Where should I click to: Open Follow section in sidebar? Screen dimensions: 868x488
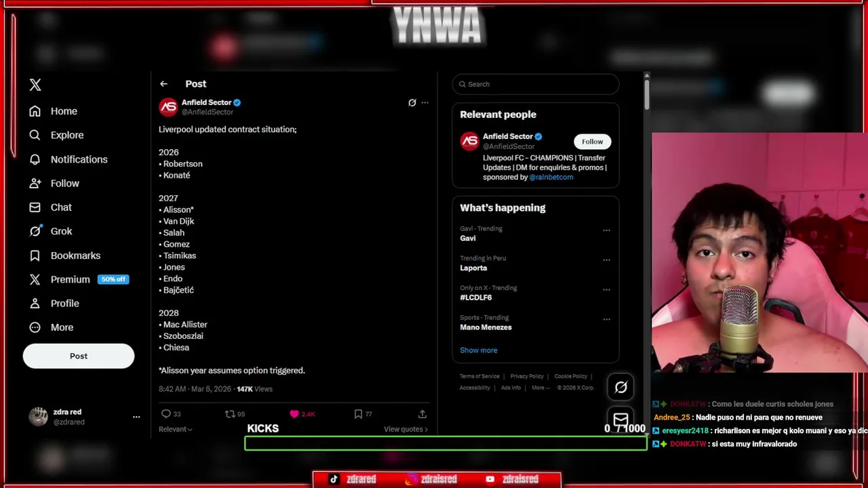(x=54, y=183)
